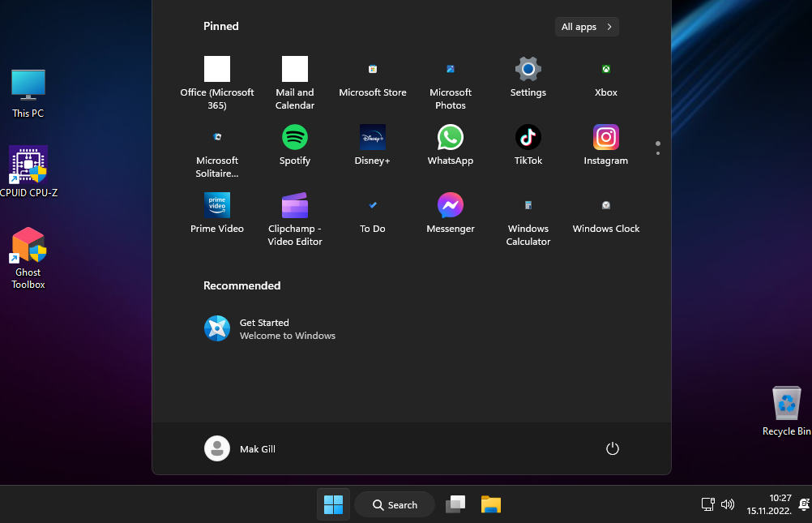Open Mail and Calendar app

tap(295, 83)
